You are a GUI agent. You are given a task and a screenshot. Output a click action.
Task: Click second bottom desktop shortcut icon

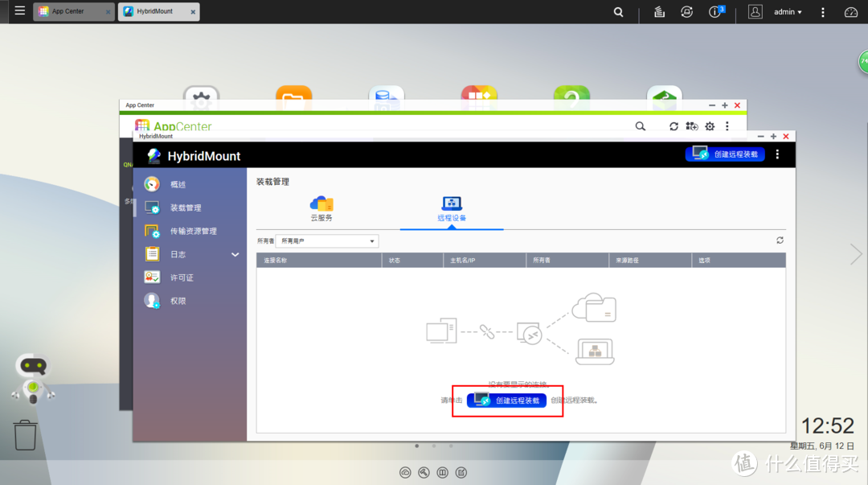[x=424, y=472]
